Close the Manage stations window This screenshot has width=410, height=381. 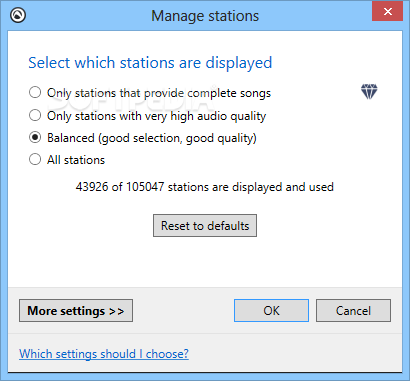coord(387,12)
